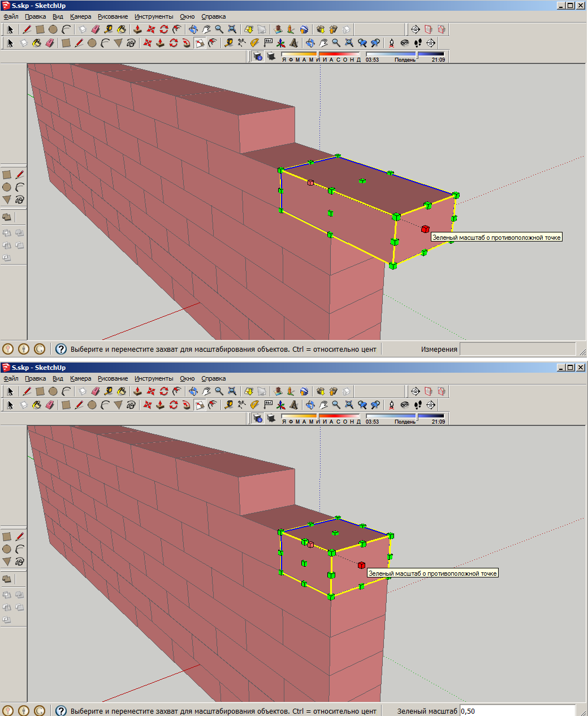Open the Инструменты menu in bottom window
Screen dimensions: 588x716
coord(154,378)
